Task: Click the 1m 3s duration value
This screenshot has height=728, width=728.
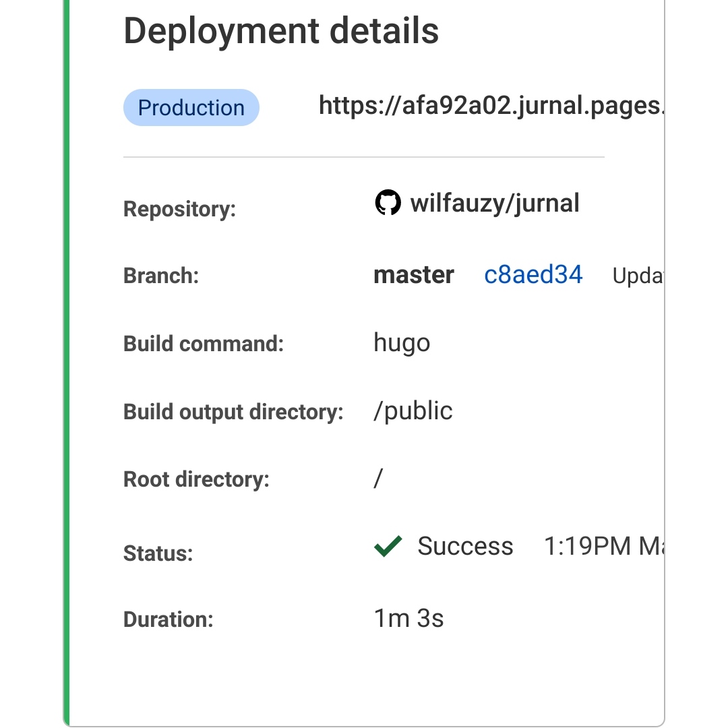Action: click(x=408, y=618)
